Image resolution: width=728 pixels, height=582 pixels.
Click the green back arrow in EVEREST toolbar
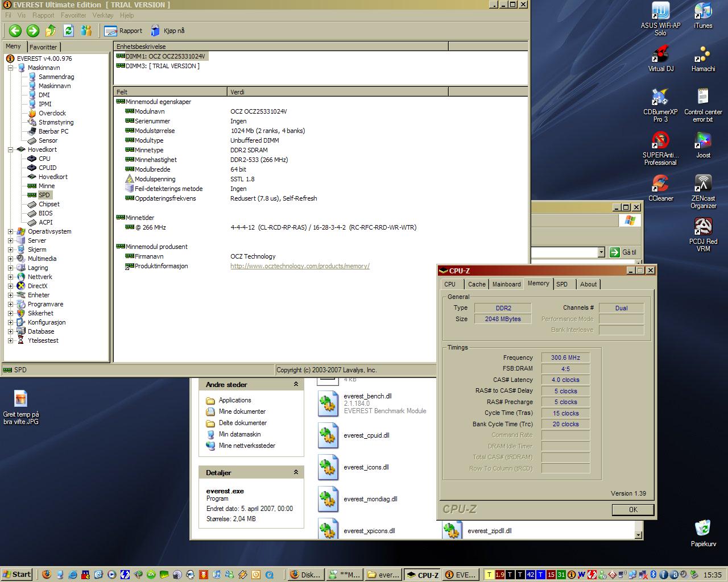[15, 31]
